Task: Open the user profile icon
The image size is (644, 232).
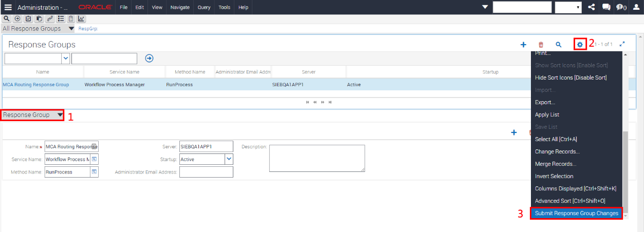Action: [x=636, y=7]
